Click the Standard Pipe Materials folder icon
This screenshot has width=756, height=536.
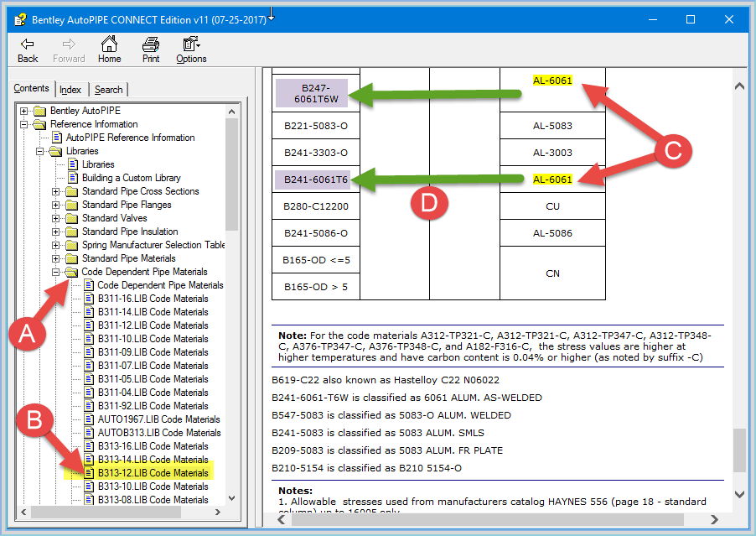coord(71,258)
